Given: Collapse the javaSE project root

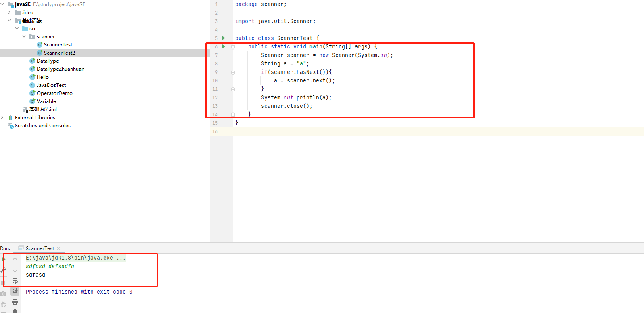Looking at the screenshot, I should [x=2, y=4].
